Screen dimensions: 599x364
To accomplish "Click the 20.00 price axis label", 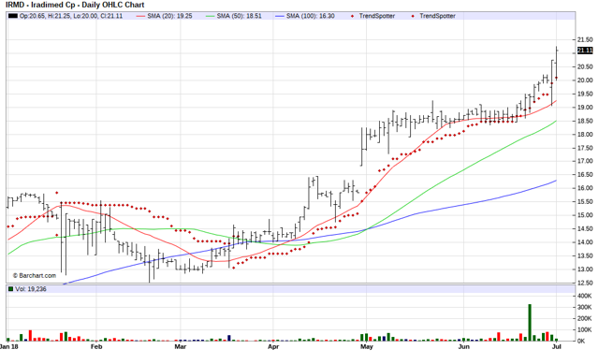I will click(x=585, y=80).
